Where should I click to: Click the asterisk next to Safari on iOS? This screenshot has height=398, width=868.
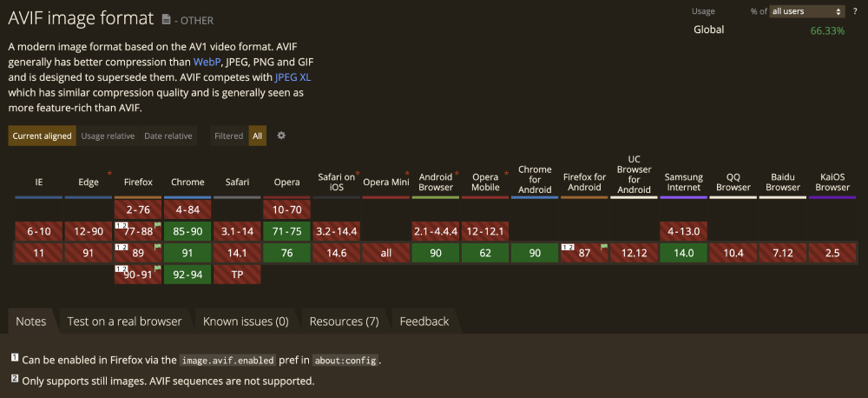358,175
